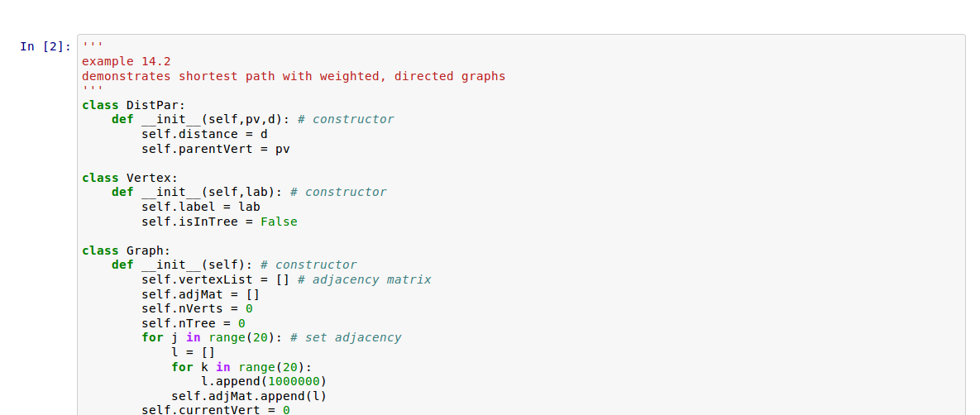Click the Vertex '__init__(self,lab)' definition
The width and height of the screenshot is (980, 415).
tap(211, 193)
